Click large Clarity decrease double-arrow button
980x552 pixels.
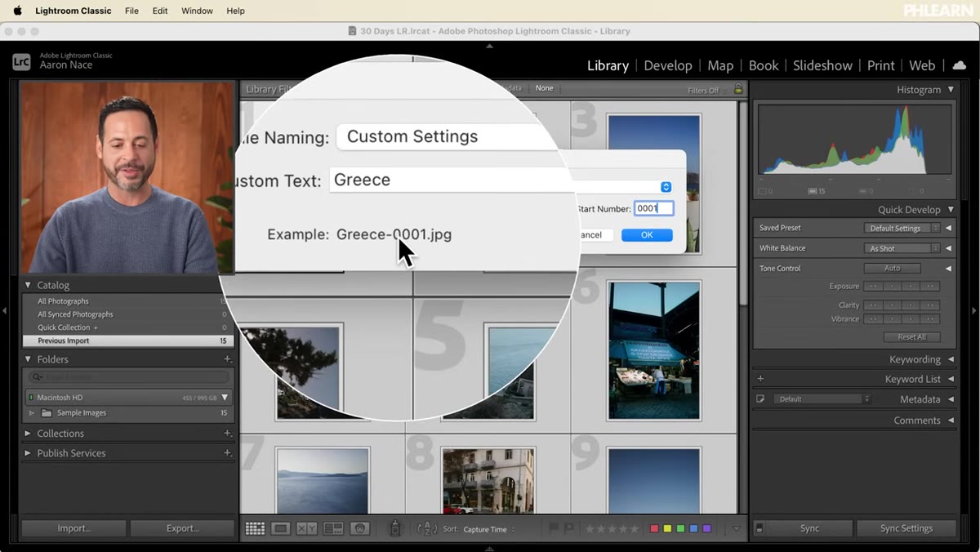873,305
